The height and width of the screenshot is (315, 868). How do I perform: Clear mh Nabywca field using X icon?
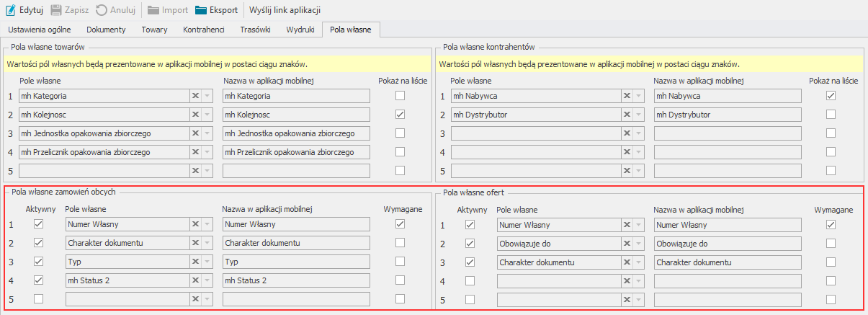(626, 96)
